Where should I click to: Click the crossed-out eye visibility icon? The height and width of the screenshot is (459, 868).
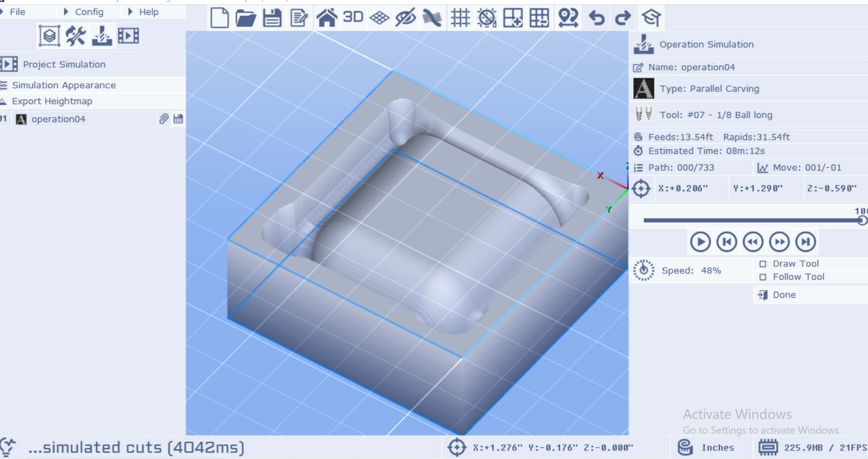pos(406,18)
